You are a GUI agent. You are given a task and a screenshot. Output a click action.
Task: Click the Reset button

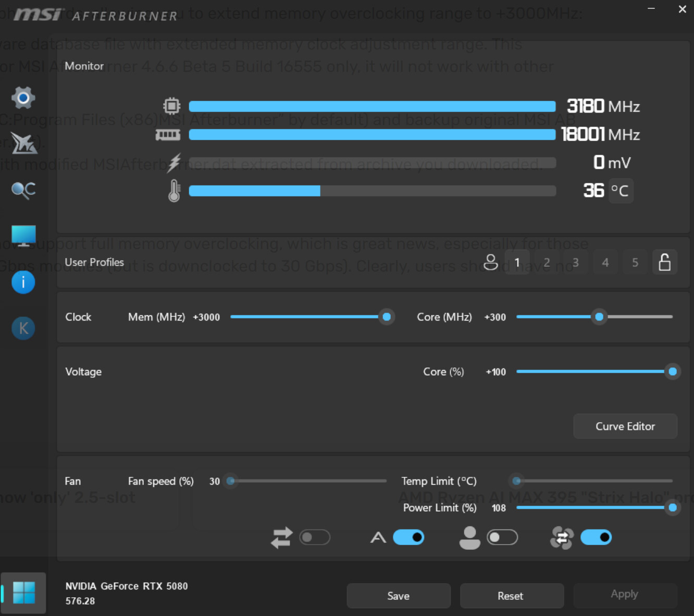pos(512,596)
